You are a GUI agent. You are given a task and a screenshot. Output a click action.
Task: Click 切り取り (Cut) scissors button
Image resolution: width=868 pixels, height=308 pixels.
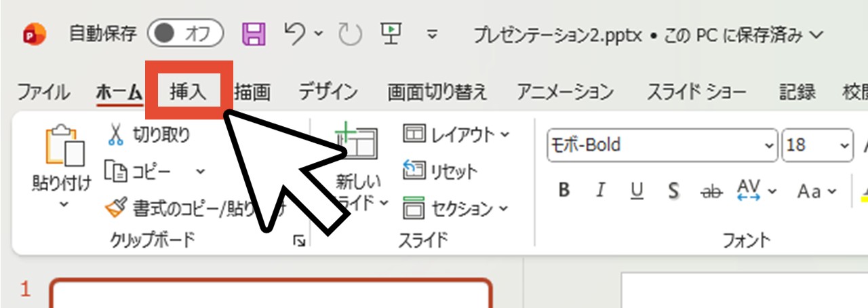149,135
